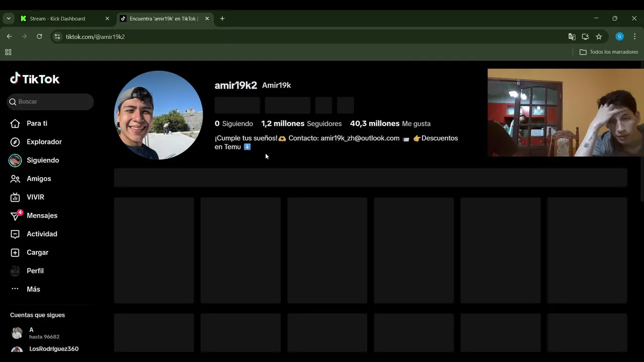Click the search magnifier icon

[x=13, y=102]
